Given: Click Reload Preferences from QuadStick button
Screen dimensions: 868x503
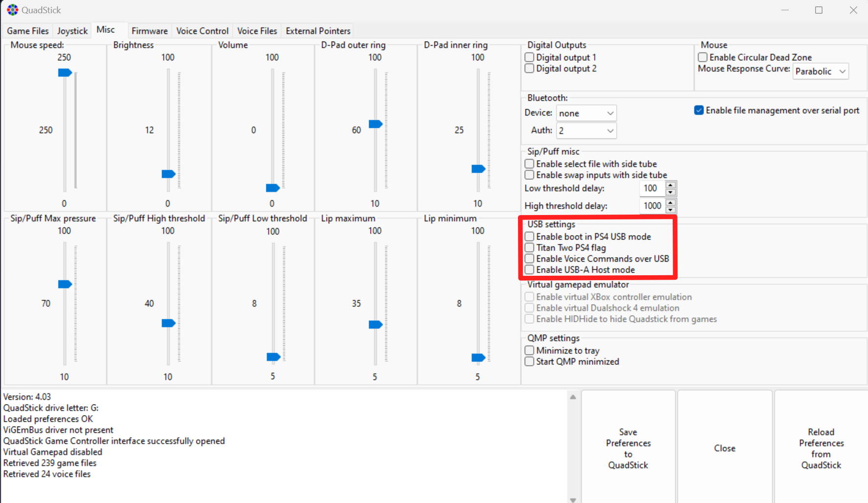Looking at the screenshot, I should click(821, 448).
